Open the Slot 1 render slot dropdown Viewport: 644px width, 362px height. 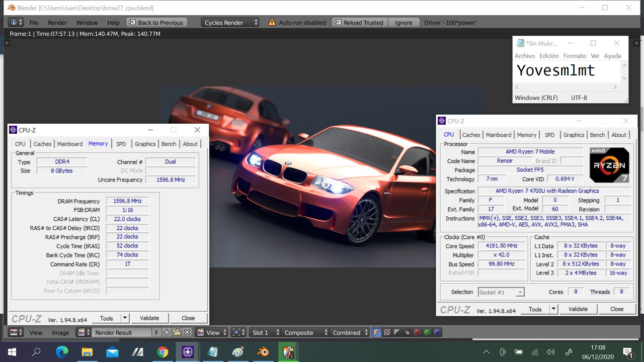tap(264, 332)
